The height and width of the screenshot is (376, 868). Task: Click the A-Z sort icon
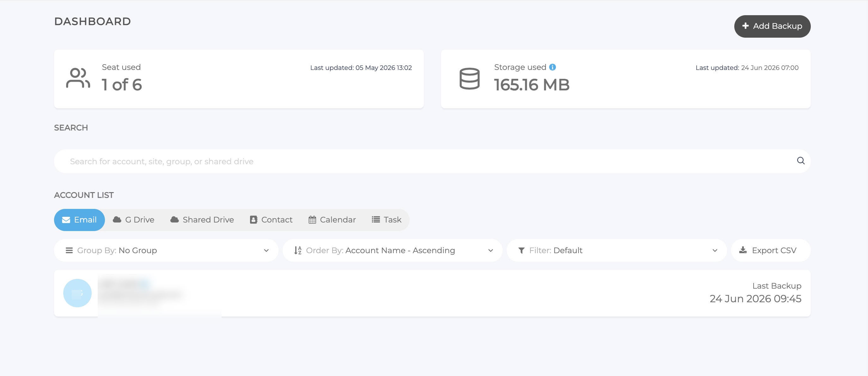click(297, 250)
